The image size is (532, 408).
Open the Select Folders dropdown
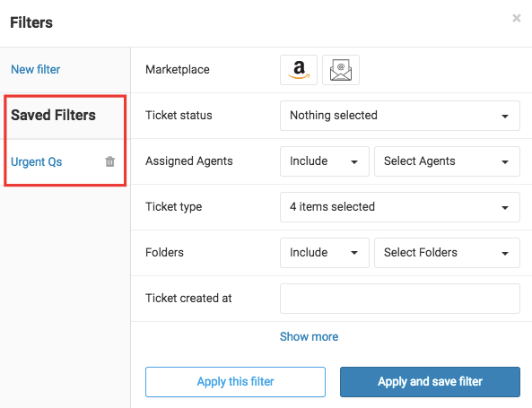(x=447, y=253)
